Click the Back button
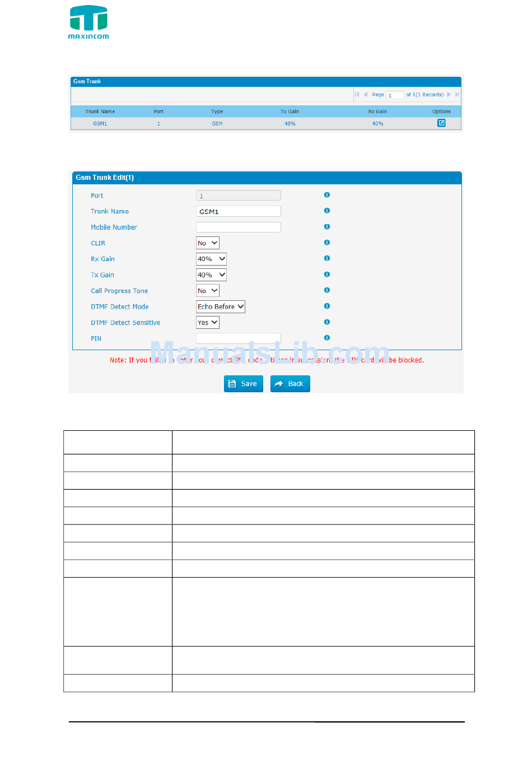532x767 pixels. (290, 384)
